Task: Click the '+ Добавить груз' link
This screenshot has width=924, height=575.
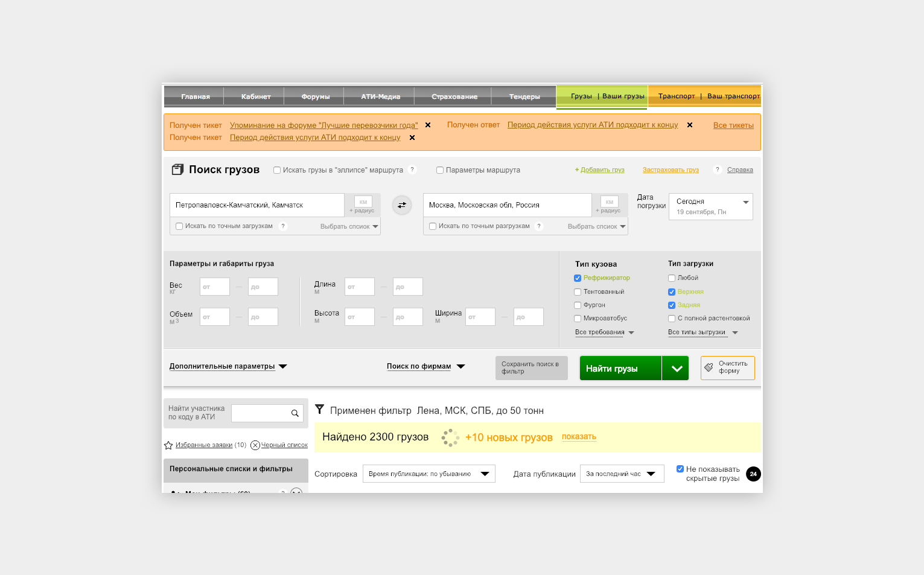Action: coord(600,170)
